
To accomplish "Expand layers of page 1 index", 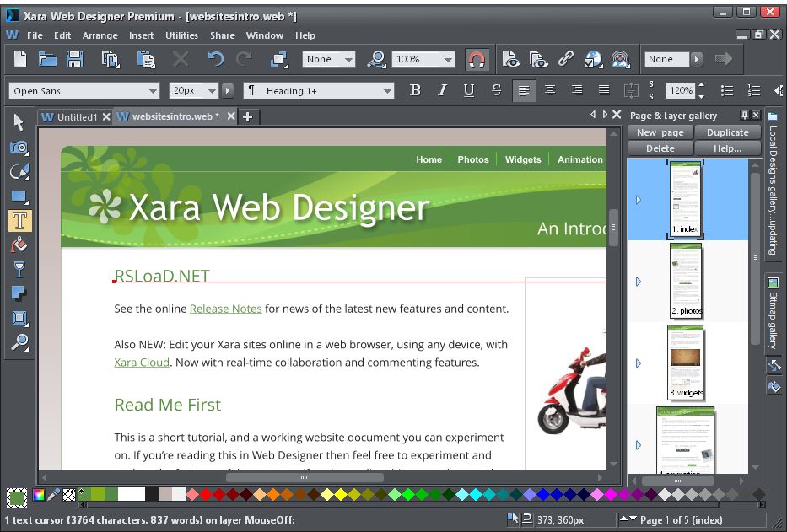I will [x=639, y=200].
